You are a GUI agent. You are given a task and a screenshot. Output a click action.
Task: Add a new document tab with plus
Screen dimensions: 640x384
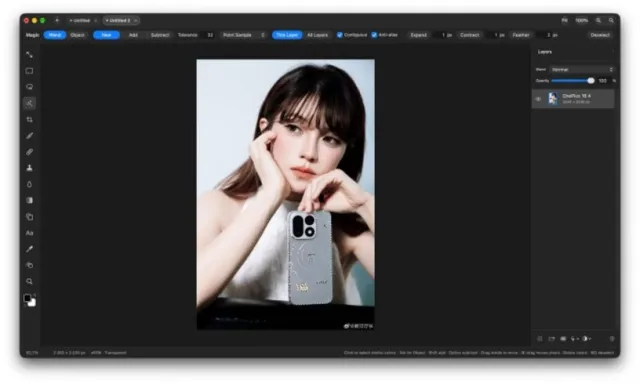57,20
